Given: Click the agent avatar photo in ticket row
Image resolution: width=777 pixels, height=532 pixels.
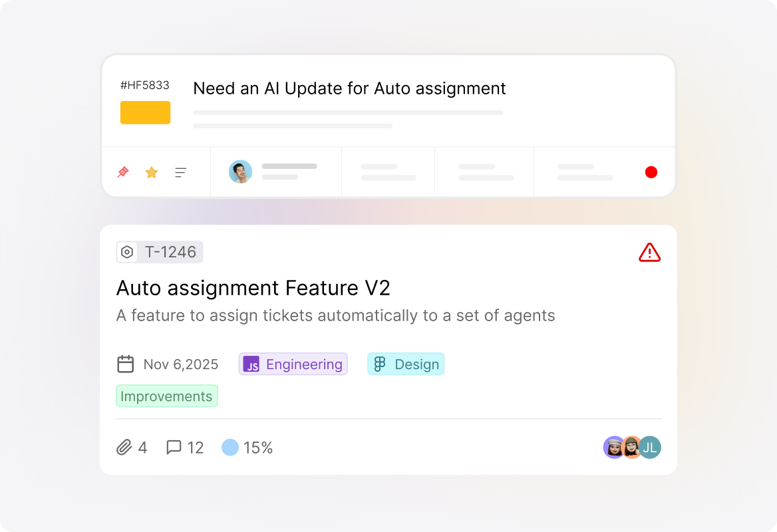Looking at the screenshot, I should 240,172.
